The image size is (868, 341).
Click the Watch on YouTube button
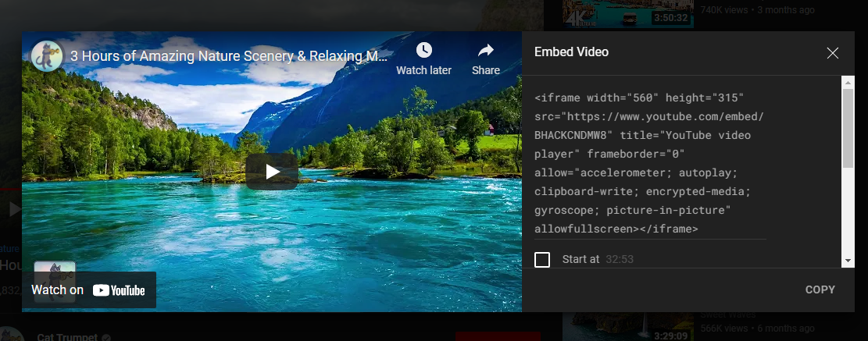[x=88, y=290]
